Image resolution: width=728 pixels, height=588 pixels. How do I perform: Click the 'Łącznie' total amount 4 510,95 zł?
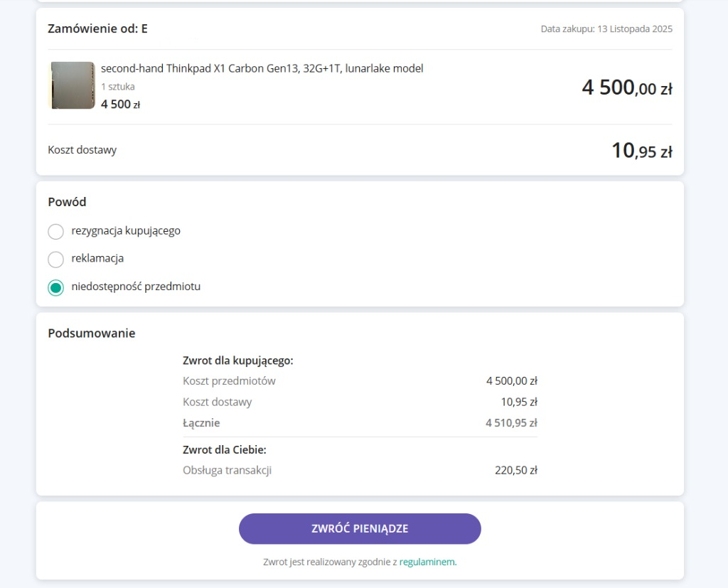510,423
